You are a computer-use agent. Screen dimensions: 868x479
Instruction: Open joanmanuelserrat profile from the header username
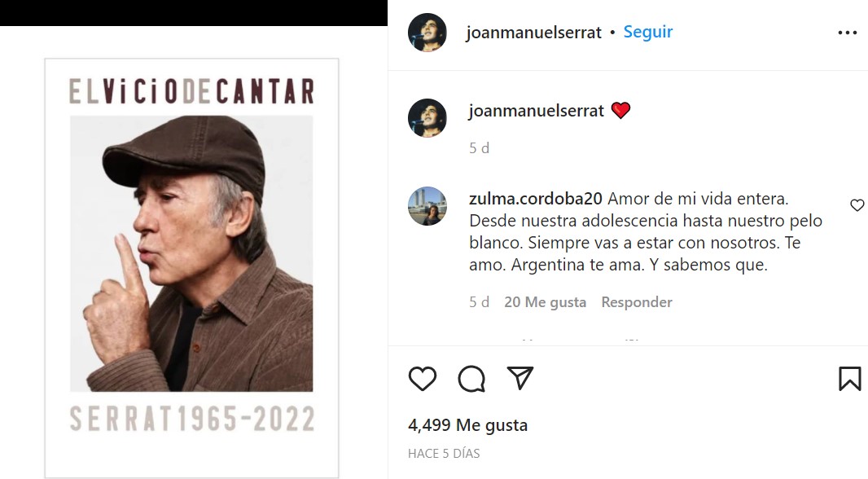[x=533, y=33]
